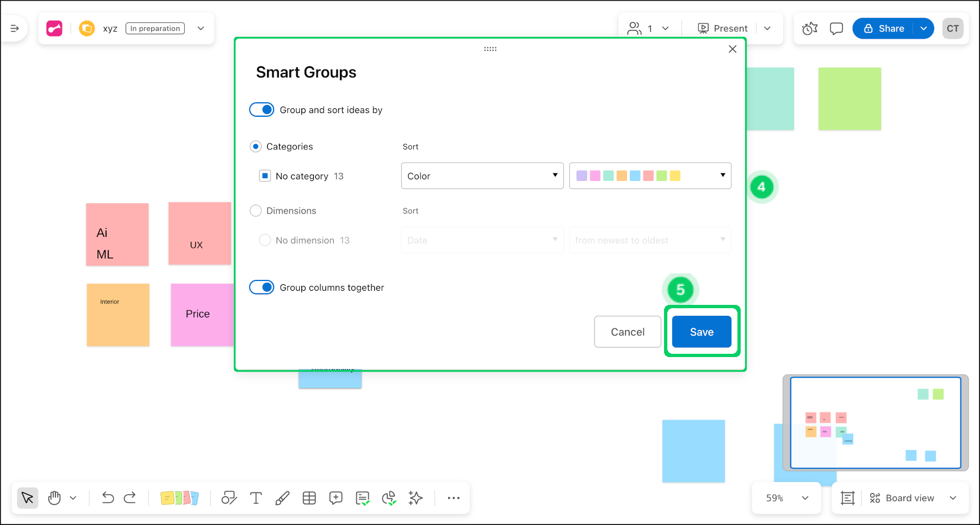
Task: Uncheck the No category checkbox
Action: (x=265, y=176)
